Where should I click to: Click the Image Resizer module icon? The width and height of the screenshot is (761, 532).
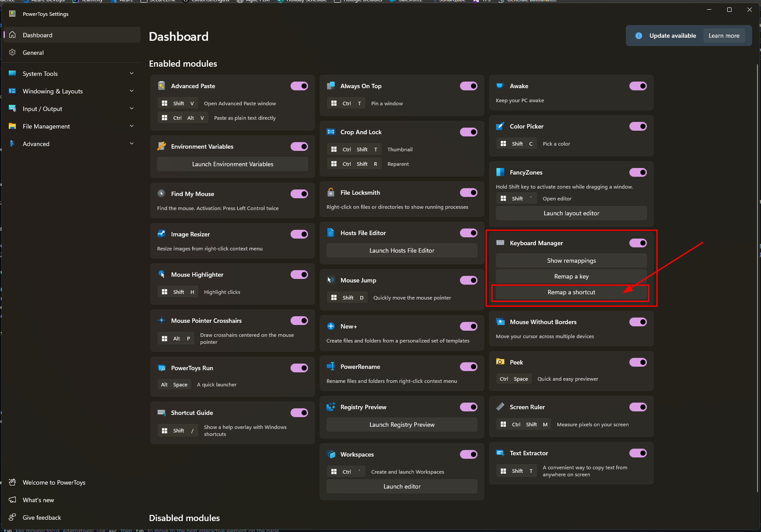[x=162, y=234]
